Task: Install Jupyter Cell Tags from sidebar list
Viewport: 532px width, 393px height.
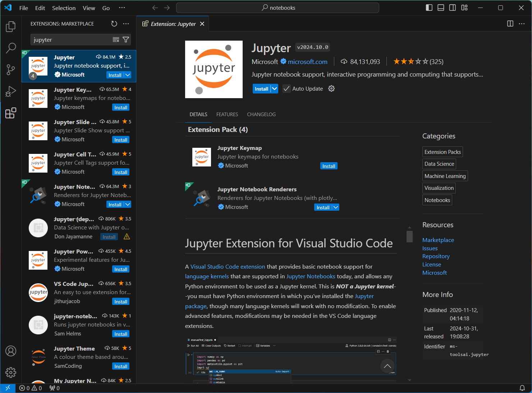Action: (x=121, y=172)
